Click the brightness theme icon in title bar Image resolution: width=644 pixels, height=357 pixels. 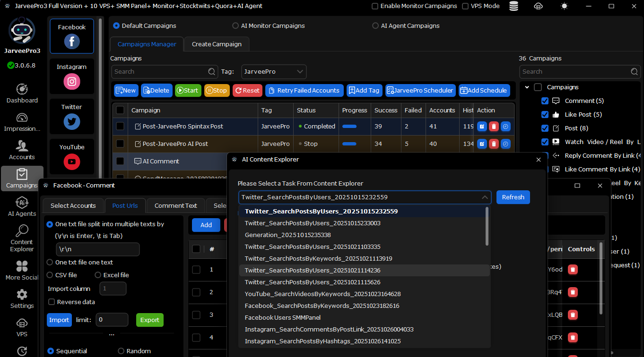(x=564, y=6)
